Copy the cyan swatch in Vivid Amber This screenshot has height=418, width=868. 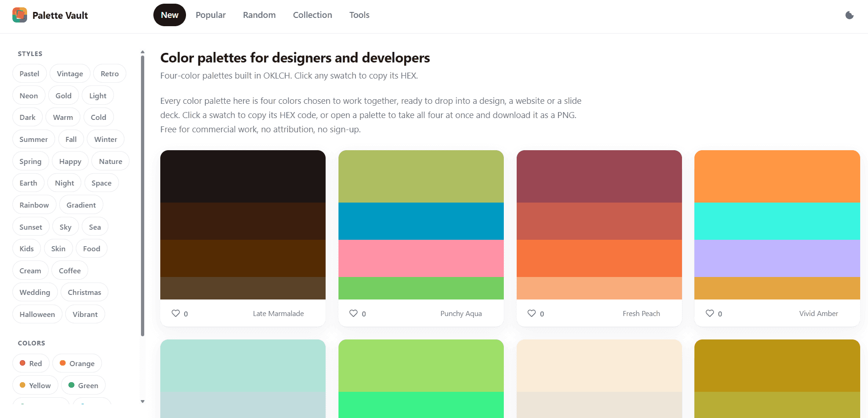click(x=777, y=221)
